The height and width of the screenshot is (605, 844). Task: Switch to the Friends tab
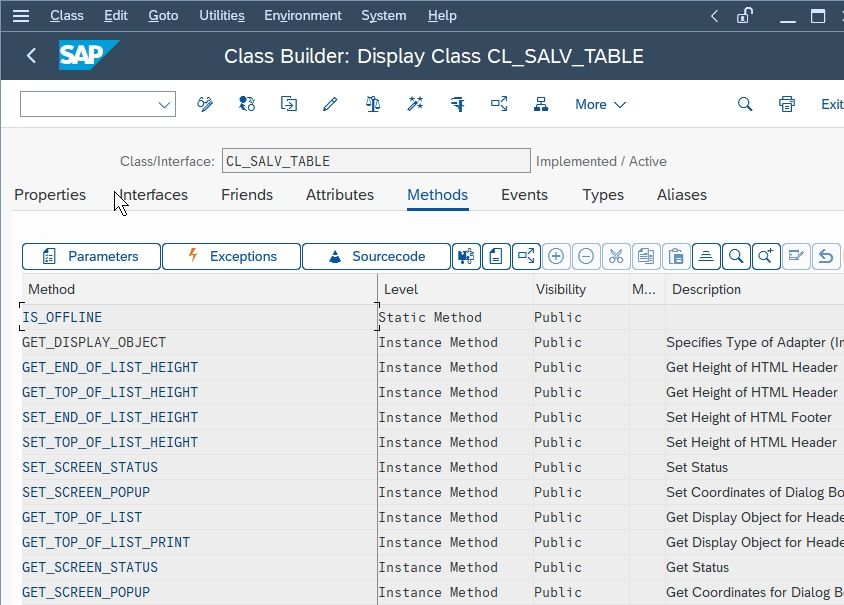(x=247, y=195)
